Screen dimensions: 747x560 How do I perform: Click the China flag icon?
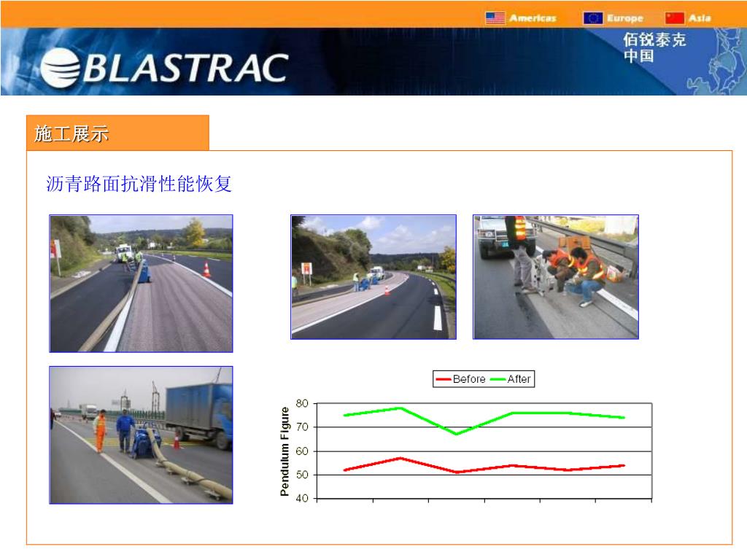coord(675,18)
